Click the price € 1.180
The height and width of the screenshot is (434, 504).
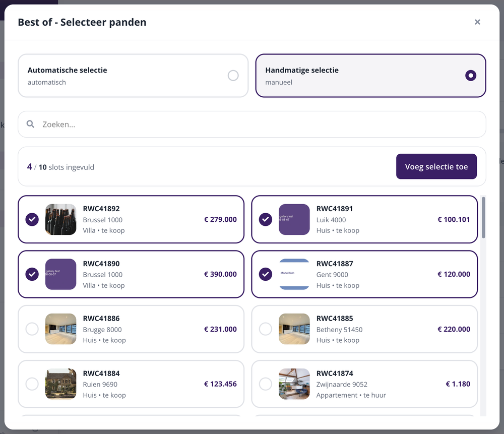pyautogui.click(x=458, y=384)
